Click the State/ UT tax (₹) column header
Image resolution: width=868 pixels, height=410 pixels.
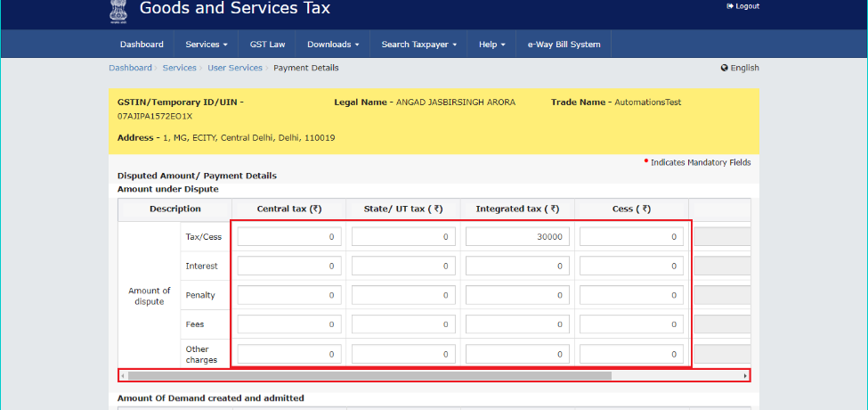tap(403, 209)
